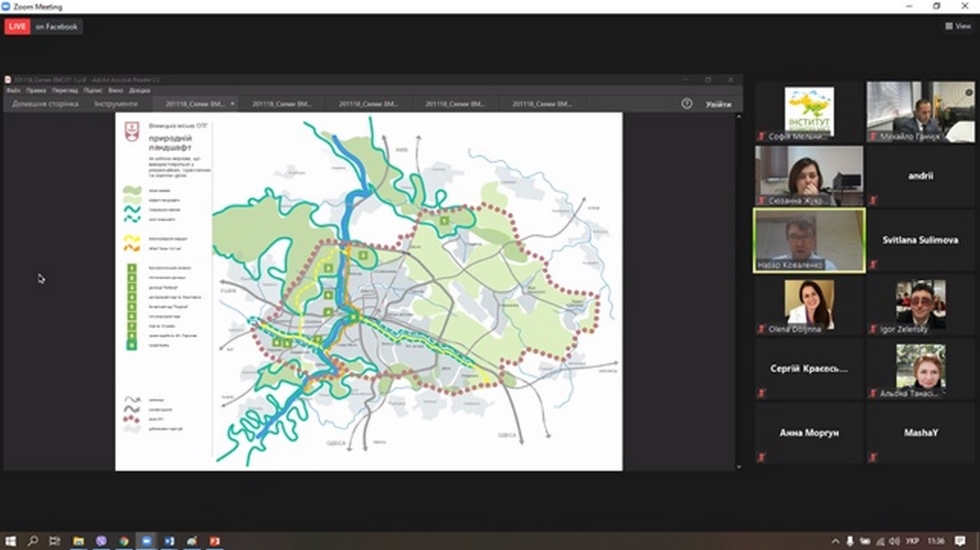Click the PDF viewer scroll-down arrow
The height and width of the screenshot is (550, 980).
pos(738,467)
